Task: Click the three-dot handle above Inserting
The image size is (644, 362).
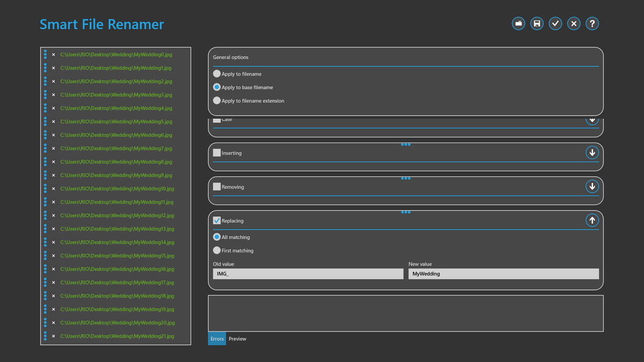Action: click(x=406, y=144)
